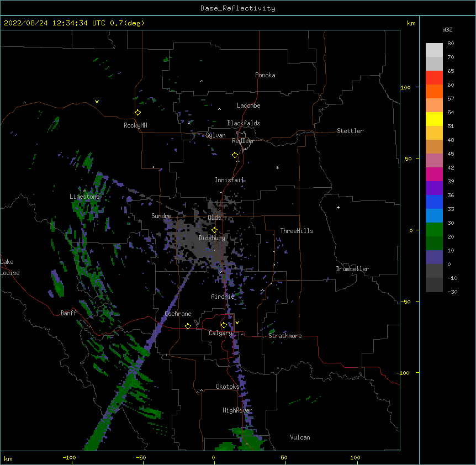Click the Sundre label

tap(161, 216)
